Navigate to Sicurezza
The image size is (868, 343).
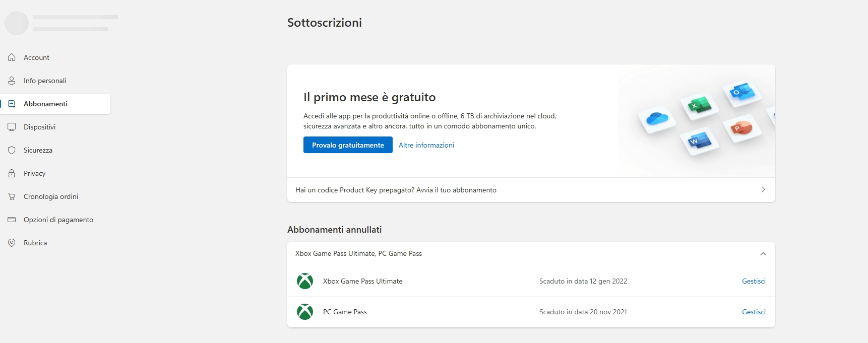55,150
